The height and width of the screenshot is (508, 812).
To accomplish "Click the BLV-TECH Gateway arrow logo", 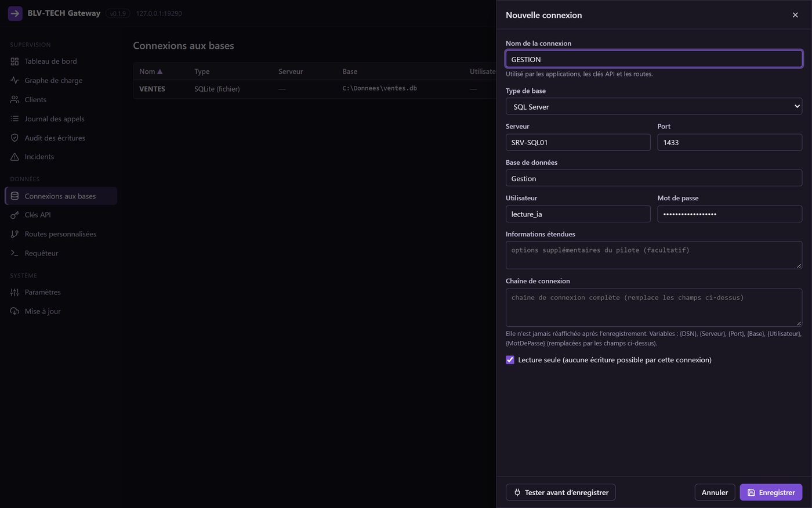I will pyautogui.click(x=15, y=13).
